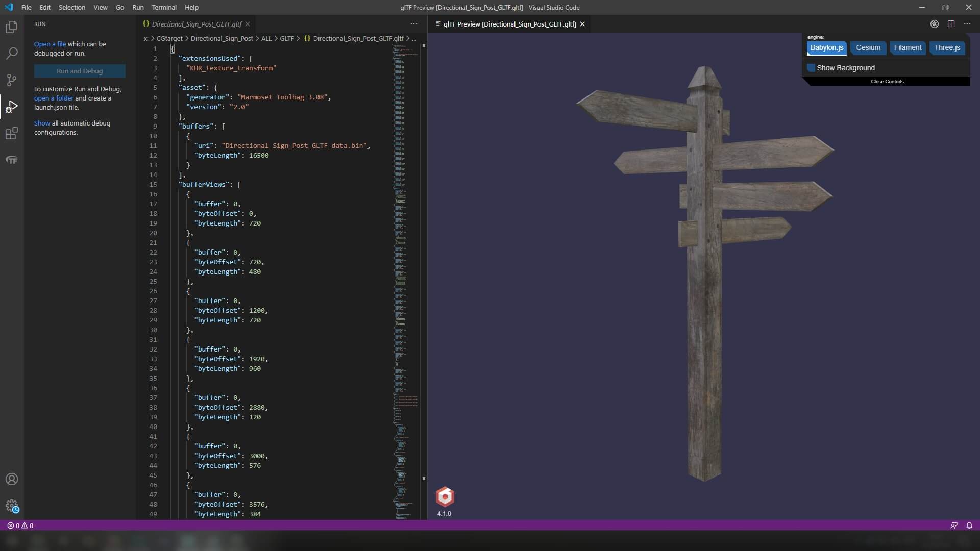Select the Three.js engine option
980x551 pixels.
pos(947,48)
